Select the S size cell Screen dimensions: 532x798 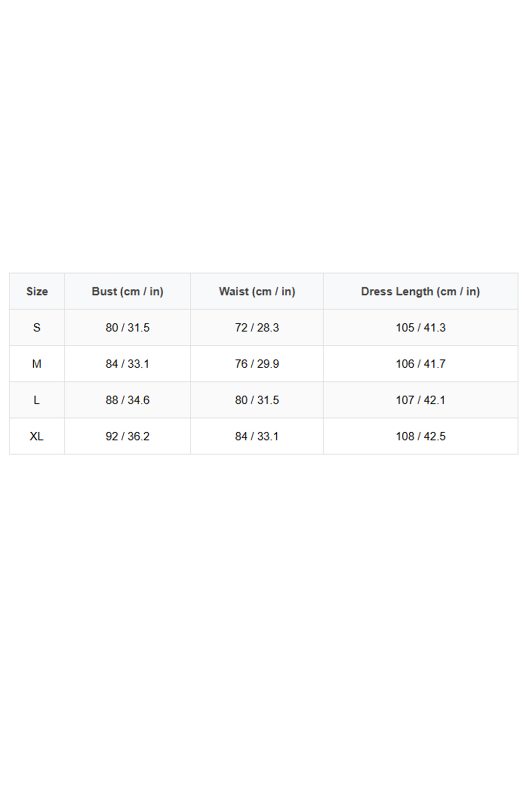click(37, 328)
